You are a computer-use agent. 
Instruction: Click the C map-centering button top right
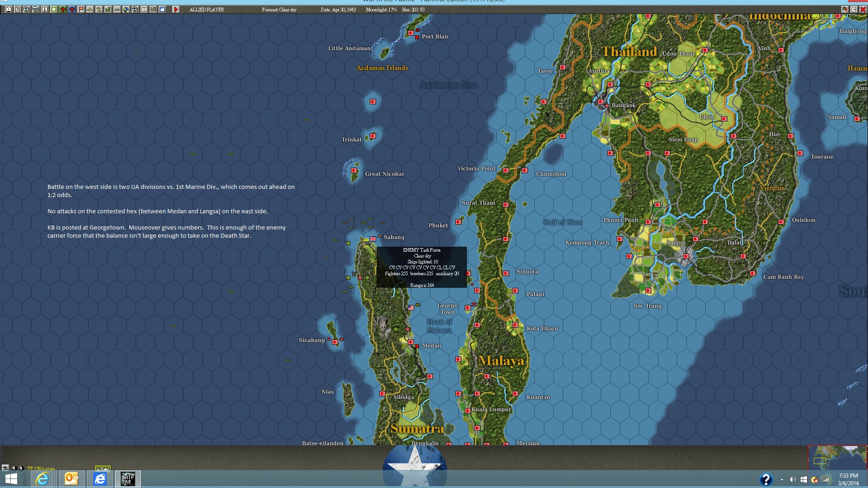(854, 9)
